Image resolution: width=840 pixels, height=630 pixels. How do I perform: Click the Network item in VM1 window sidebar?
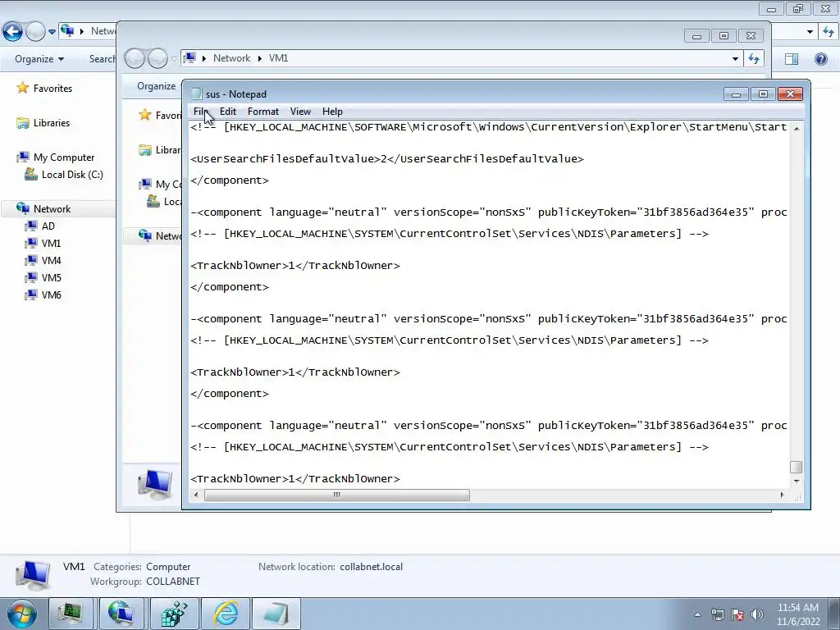click(x=168, y=235)
